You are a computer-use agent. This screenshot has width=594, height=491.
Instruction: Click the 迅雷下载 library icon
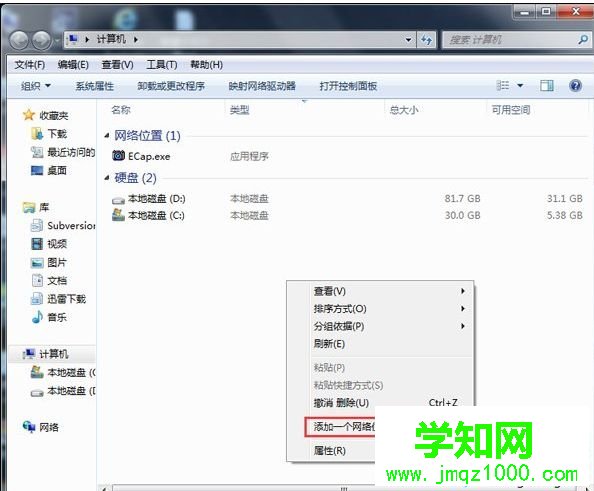[37, 299]
